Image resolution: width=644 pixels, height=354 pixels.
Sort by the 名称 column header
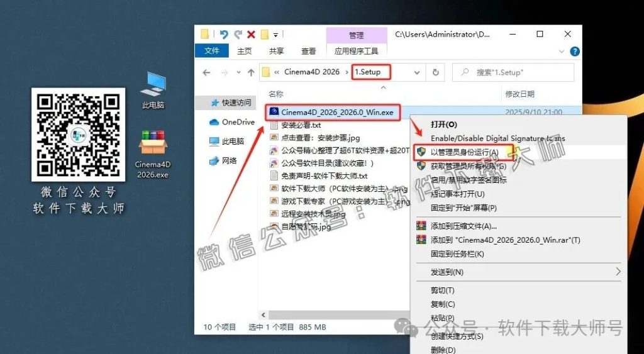pos(276,94)
